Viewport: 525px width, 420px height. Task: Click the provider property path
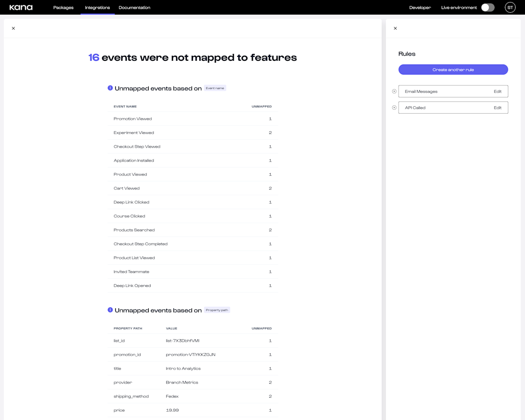coord(123,383)
